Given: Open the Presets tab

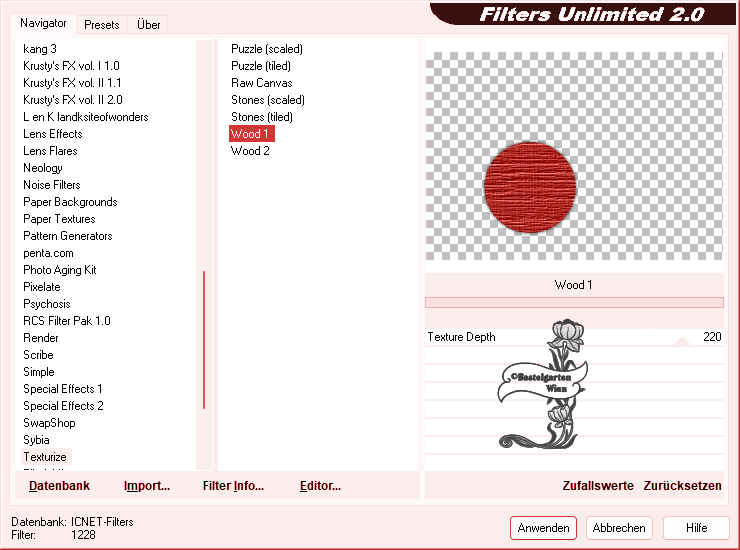Looking at the screenshot, I should (101, 25).
